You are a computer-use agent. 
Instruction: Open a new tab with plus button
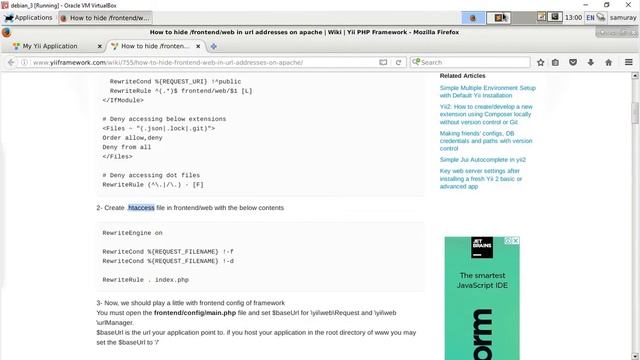[x=213, y=47]
